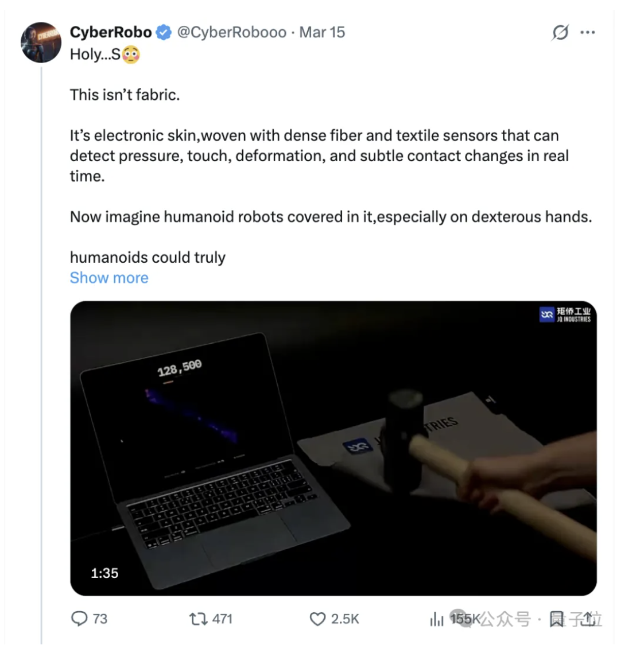Image resolution: width=644 pixels, height=653 pixels.
Task: Open the view analytics bar chart icon
Action: pyautogui.click(x=437, y=619)
